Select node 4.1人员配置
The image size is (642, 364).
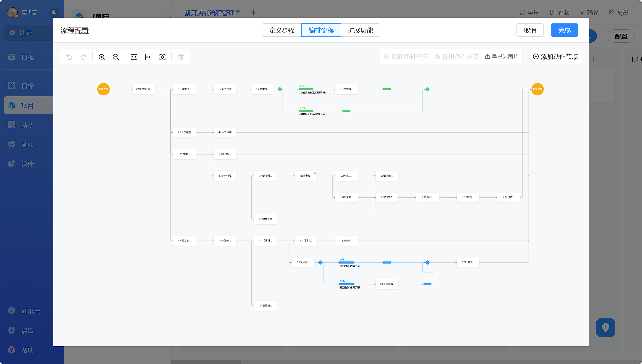point(184,132)
